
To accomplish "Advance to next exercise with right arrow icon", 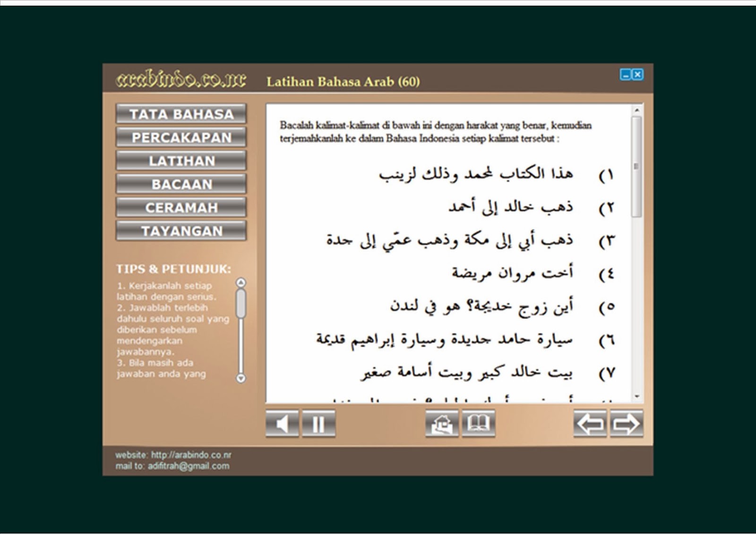I will 627,424.
